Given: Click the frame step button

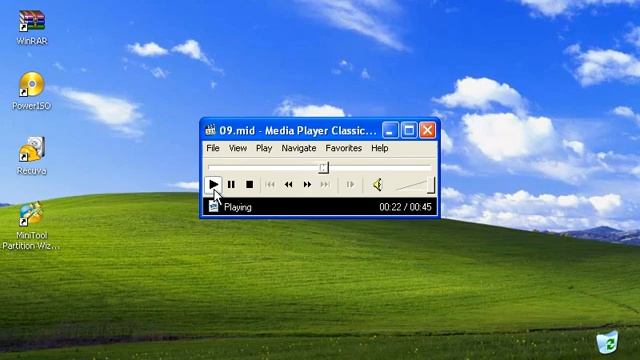Looking at the screenshot, I should coord(350,184).
